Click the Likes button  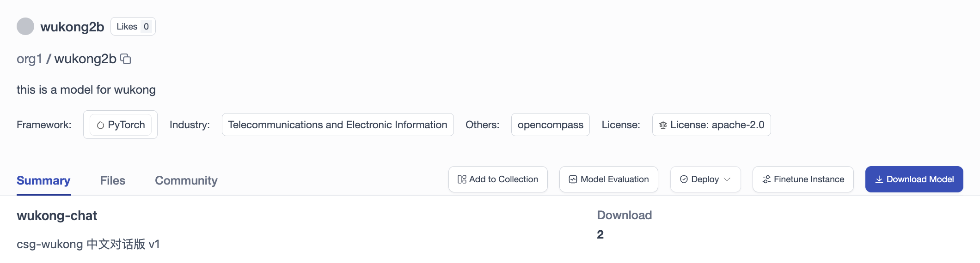pyautogui.click(x=133, y=26)
